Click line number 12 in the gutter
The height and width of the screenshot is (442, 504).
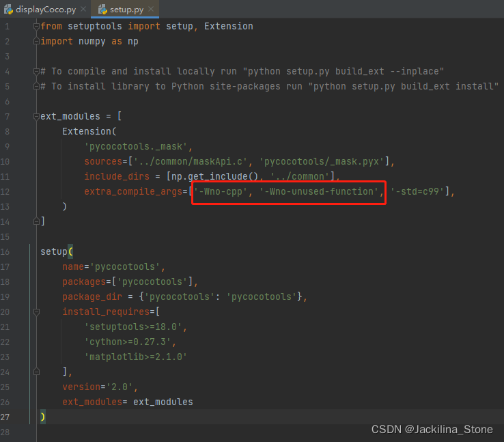tap(5, 191)
